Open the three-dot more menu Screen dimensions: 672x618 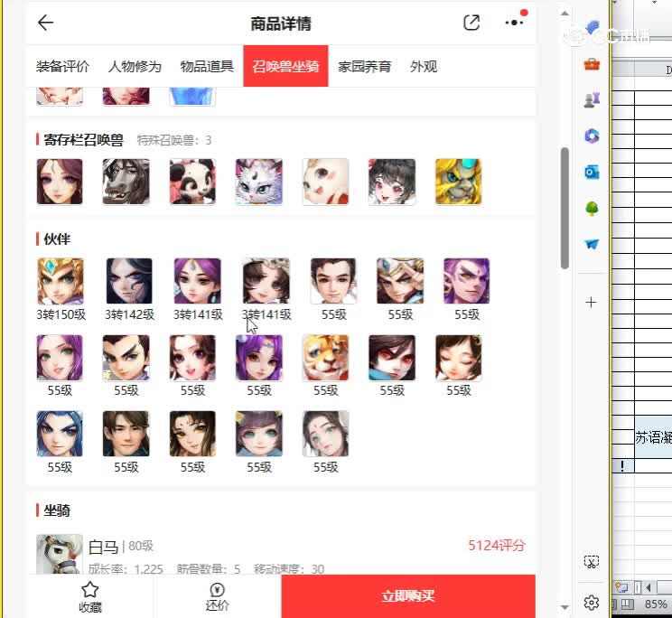[514, 23]
